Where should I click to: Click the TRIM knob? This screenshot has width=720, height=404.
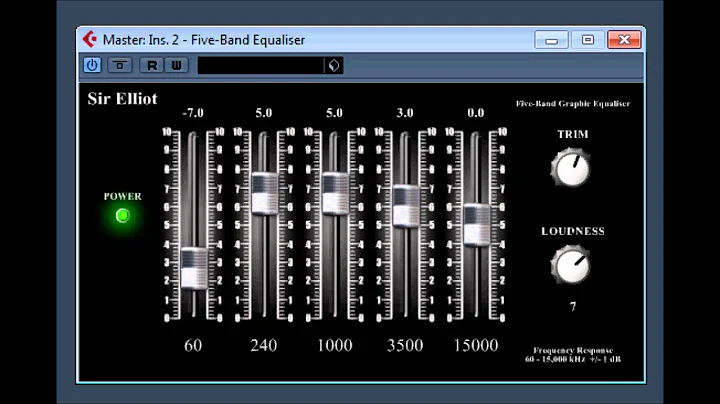(571, 168)
